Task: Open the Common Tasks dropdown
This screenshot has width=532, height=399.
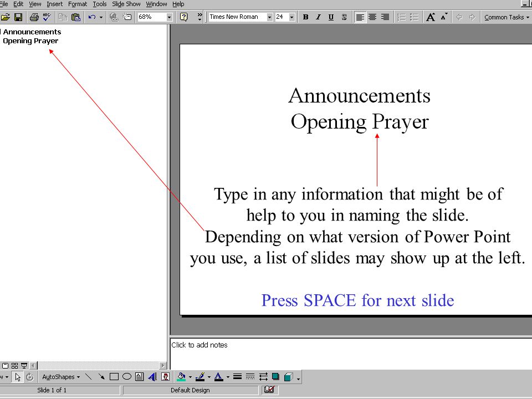Action: click(506, 17)
